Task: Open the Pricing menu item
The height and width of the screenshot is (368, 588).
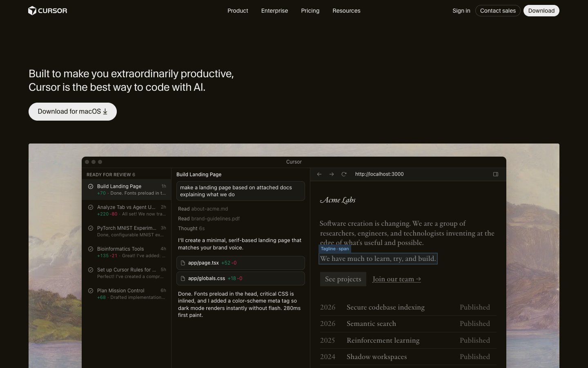Action: [x=310, y=11]
